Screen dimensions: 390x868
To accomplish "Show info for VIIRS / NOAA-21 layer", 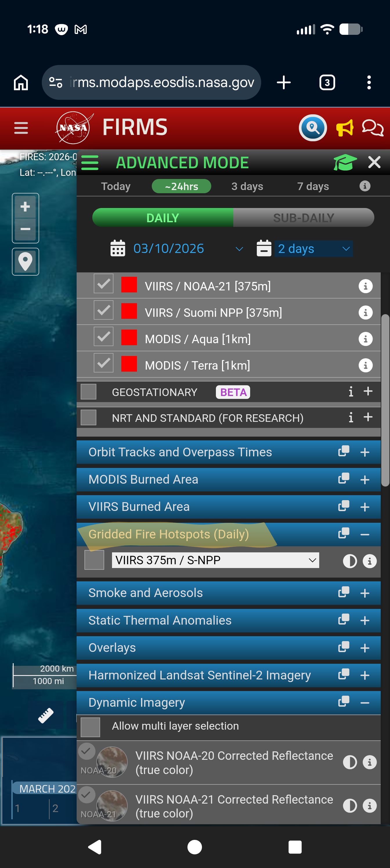I will tap(365, 286).
